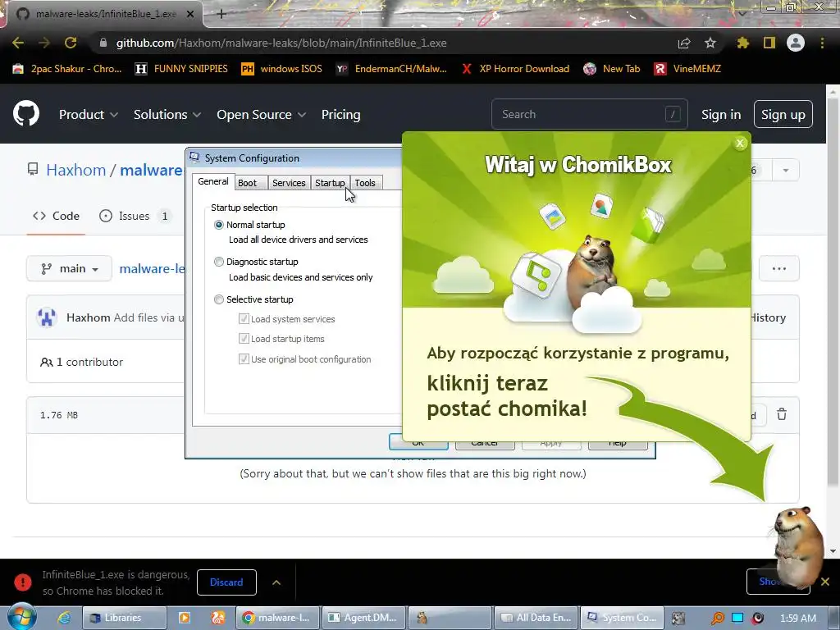Open Chrome profile avatar icon
Image resolution: width=840 pixels, height=630 pixels.
tap(796, 43)
